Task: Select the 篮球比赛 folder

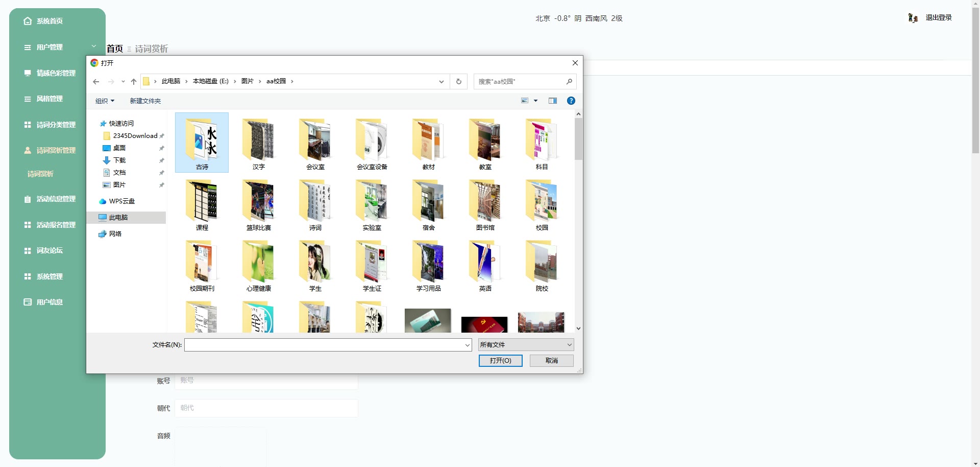Action: coord(258,203)
